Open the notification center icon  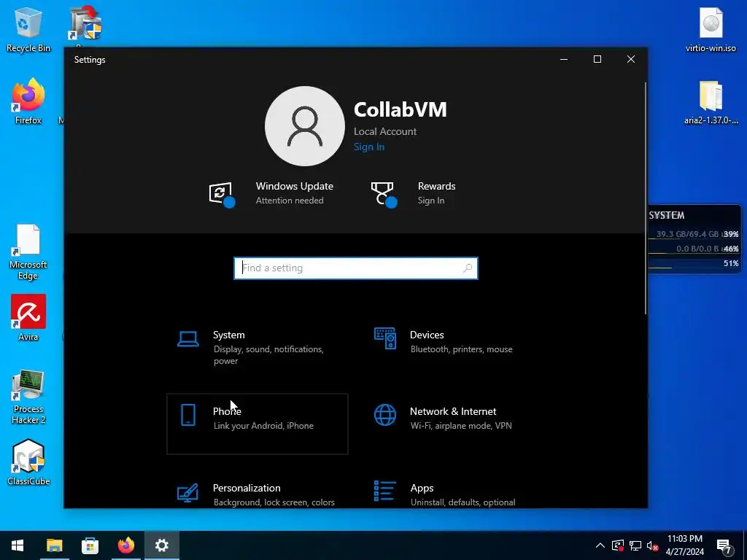tap(724, 546)
